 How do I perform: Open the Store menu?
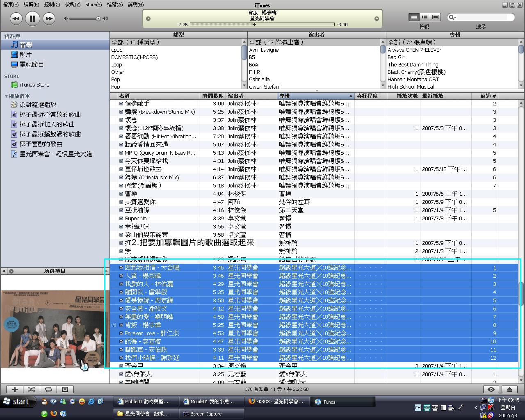tap(94, 5)
